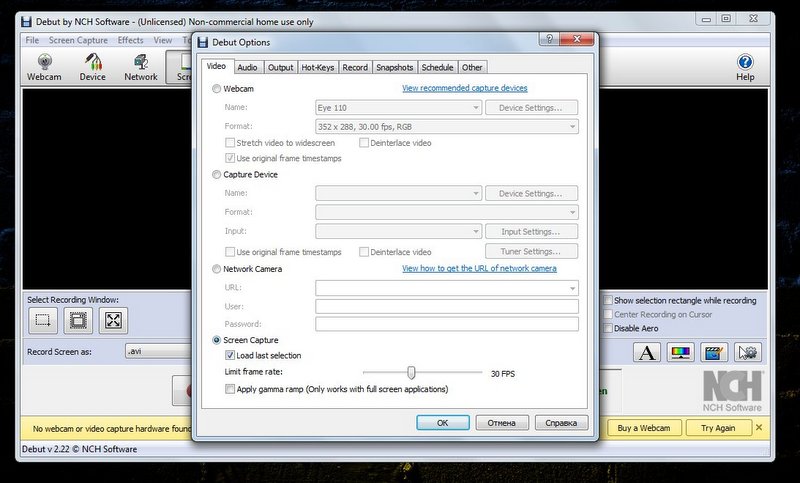The image size is (800, 483).
Task: Switch to the Record tab
Action: pos(355,67)
